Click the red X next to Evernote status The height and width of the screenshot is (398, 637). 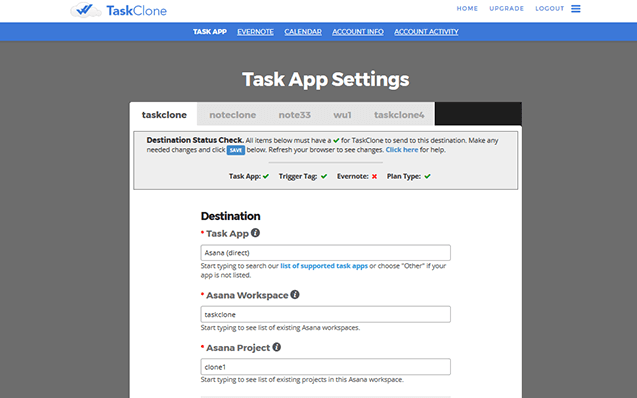[374, 176]
